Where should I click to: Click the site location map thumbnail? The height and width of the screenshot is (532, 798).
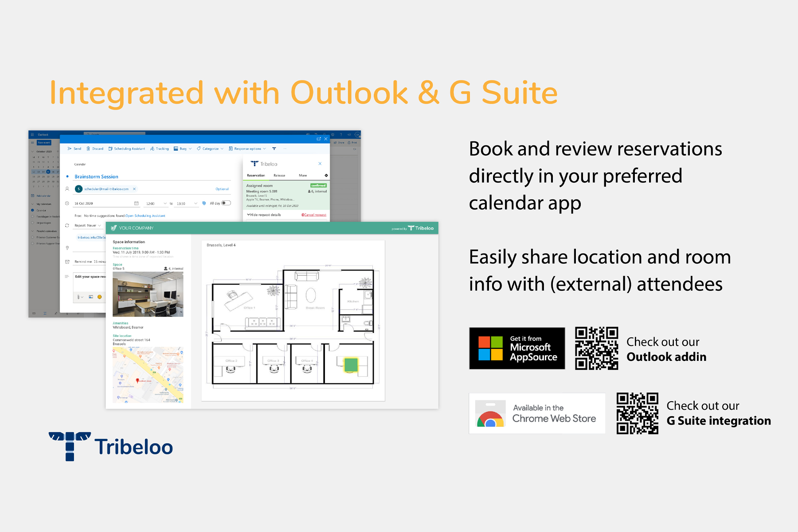click(148, 375)
